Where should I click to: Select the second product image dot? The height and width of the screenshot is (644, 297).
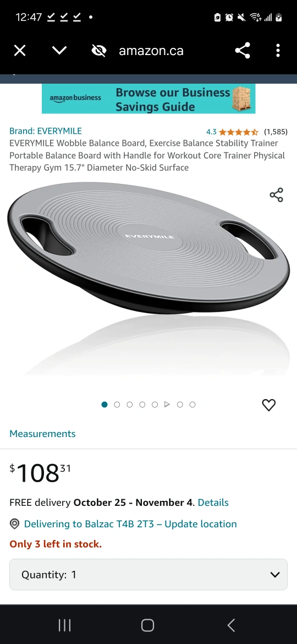pyautogui.click(x=117, y=405)
